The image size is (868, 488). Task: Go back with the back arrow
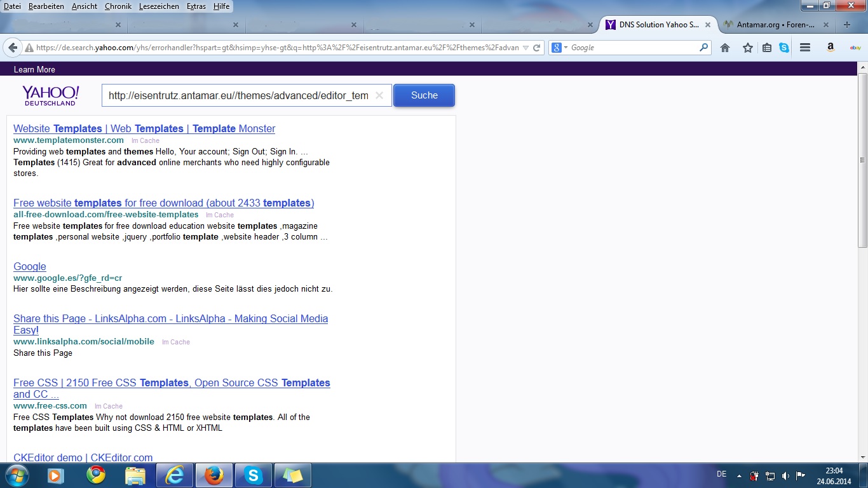pos(12,48)
